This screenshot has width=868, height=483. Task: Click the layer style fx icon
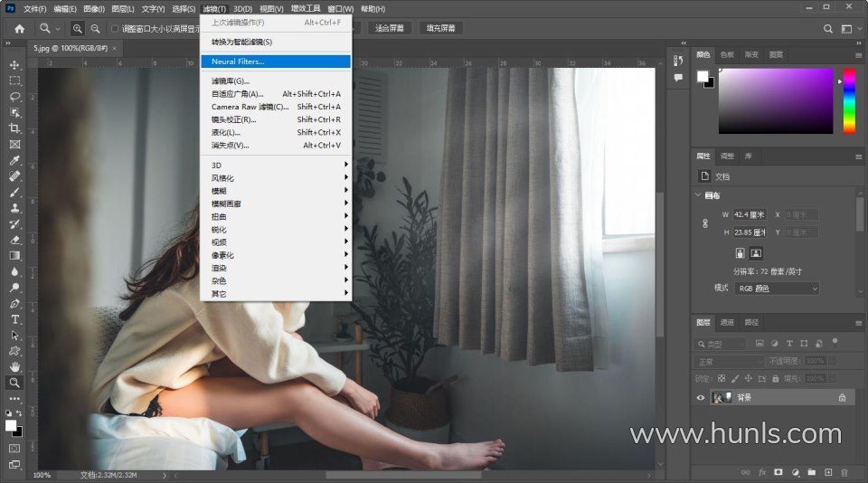762,472
